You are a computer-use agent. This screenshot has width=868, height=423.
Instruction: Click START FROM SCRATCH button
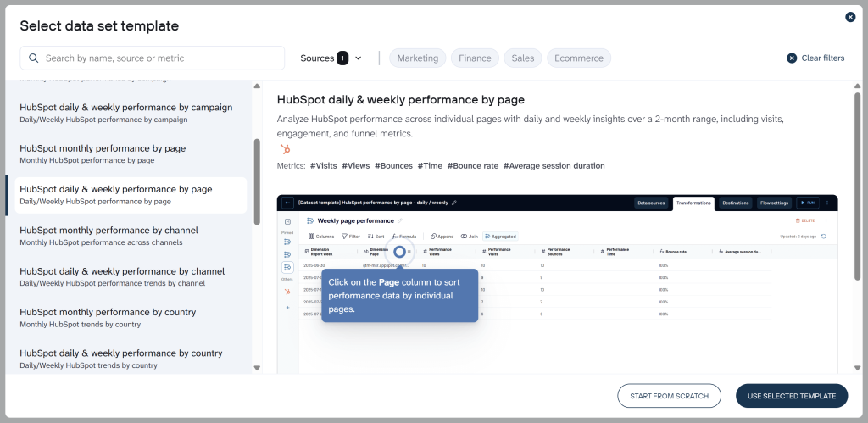click(x=670, y=396)
